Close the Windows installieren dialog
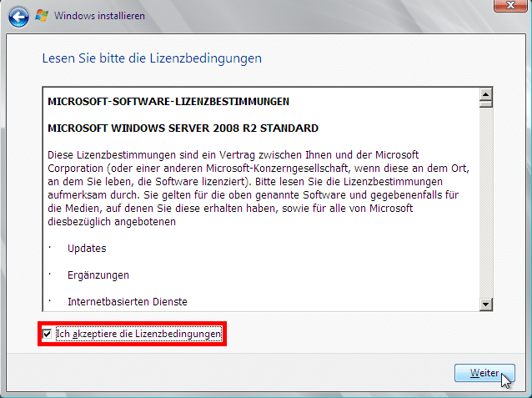532x398 pixels. tap(510, 6)
